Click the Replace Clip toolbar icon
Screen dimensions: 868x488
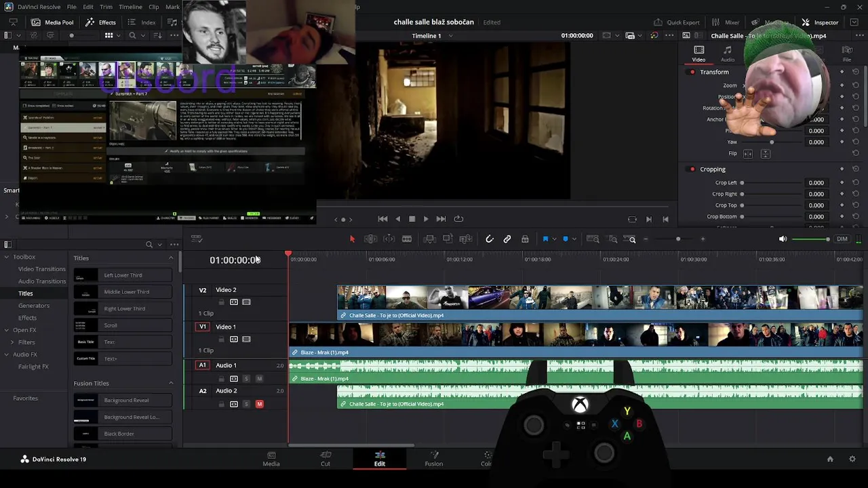tap(466, 239)
